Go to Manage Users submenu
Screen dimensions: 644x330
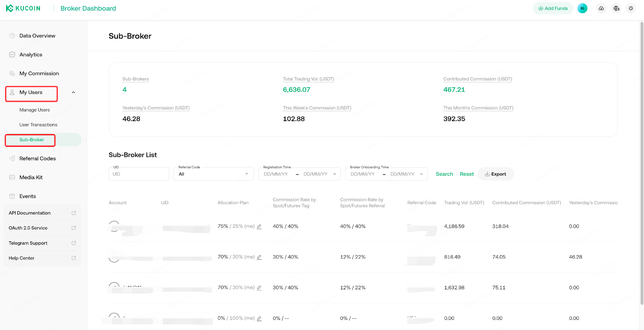(x=35, y=110)
